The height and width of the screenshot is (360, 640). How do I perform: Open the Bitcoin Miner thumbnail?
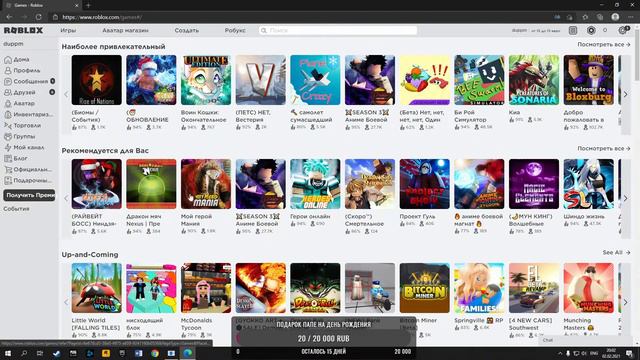click(x=424, y=288)
